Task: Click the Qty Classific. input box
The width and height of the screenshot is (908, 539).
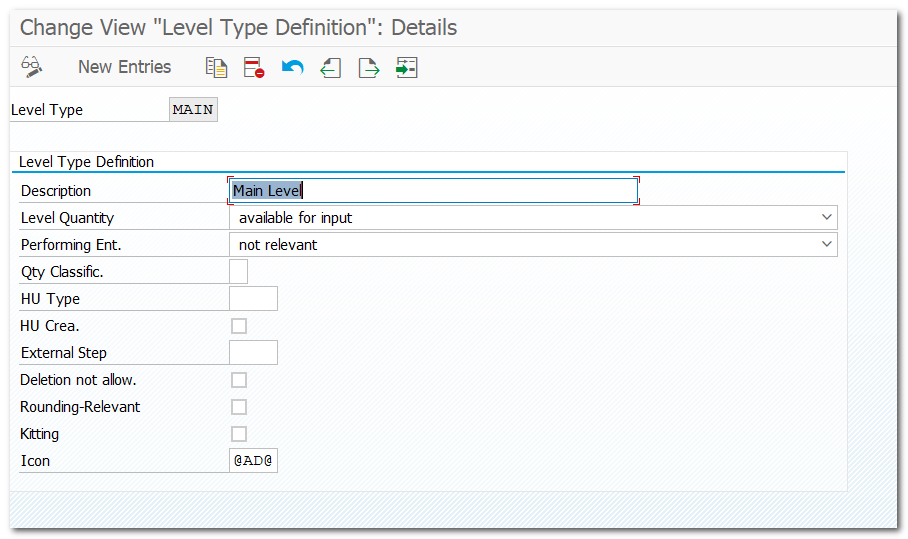Action: [239, 271]
